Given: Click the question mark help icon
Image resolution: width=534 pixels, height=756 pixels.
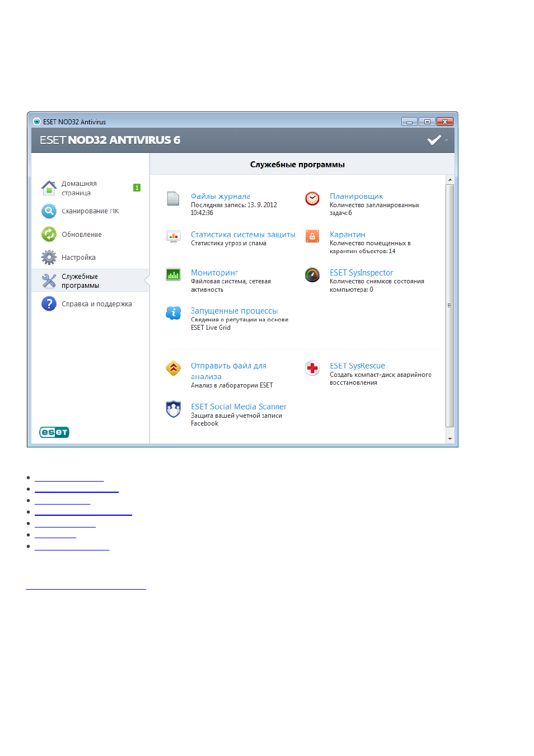Looking at the screenshot, I should (49, 304).
